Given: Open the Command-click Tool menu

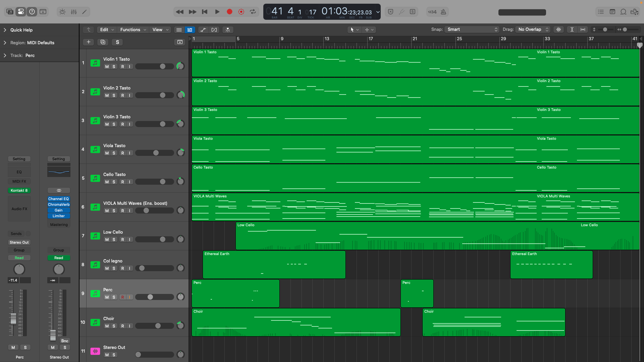Looking at the screenshot, I should [369, 30].
